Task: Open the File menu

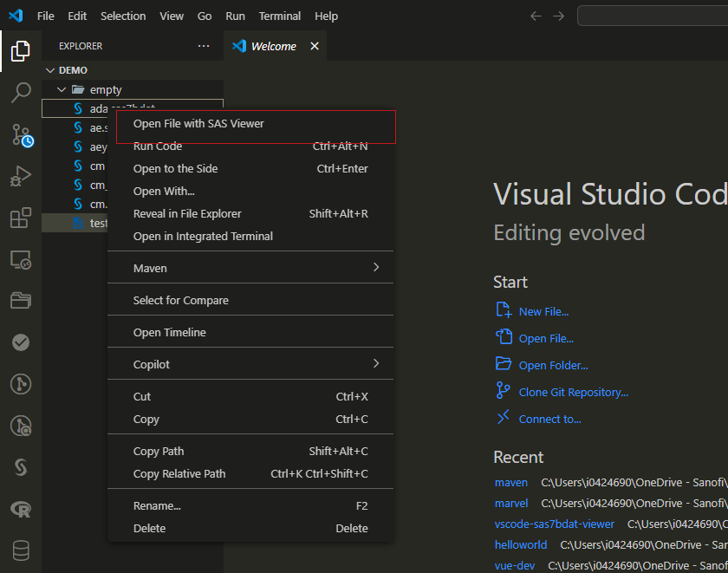Action: [x=45, y=16]
